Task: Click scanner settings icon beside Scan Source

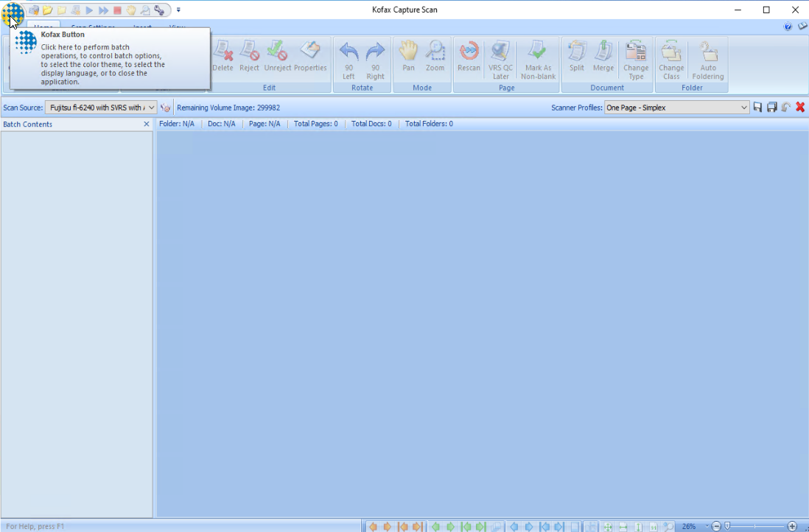Action: click(166, 108)
